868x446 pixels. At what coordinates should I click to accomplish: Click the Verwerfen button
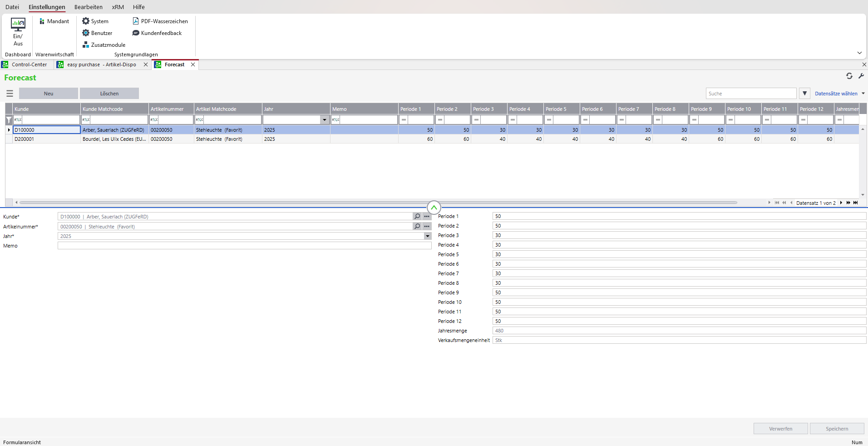781,429
